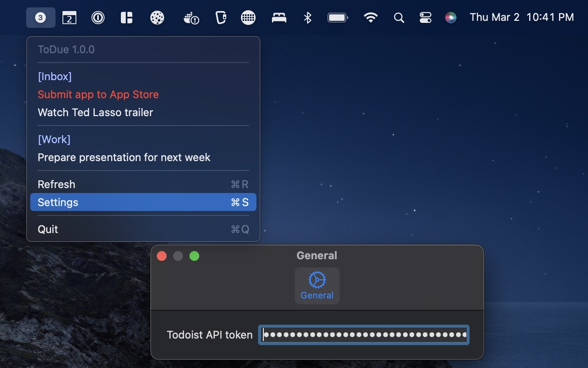Click the 'ToDue 1.0.0' version label
This screenshot has height=368, width=588.
tap(66, 49)
